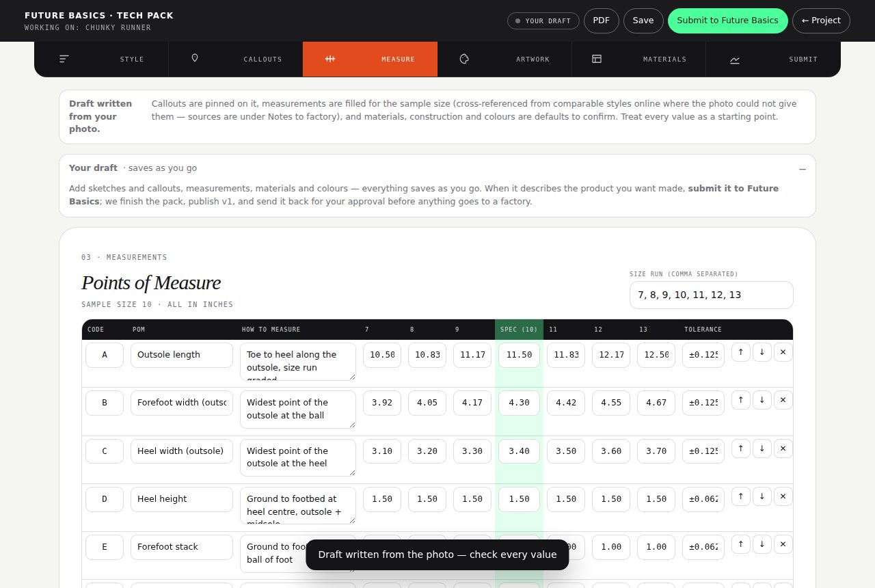Click the Save button

coord(643,21)
